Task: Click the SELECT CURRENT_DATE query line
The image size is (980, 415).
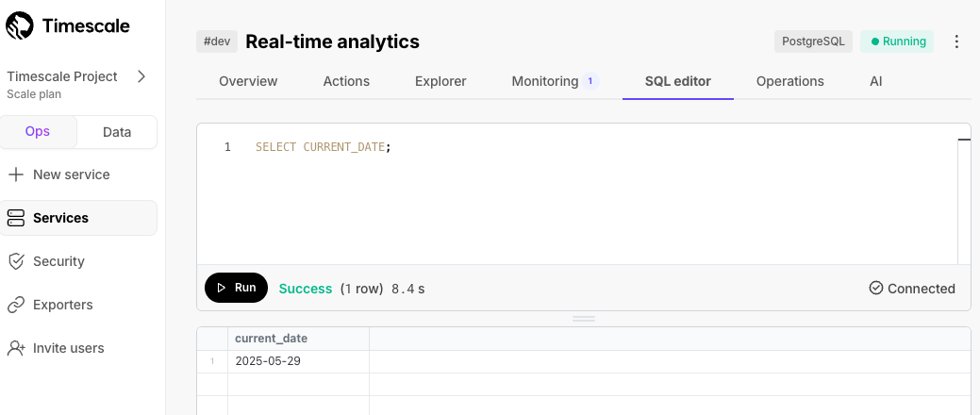Action: coord(324,147)
